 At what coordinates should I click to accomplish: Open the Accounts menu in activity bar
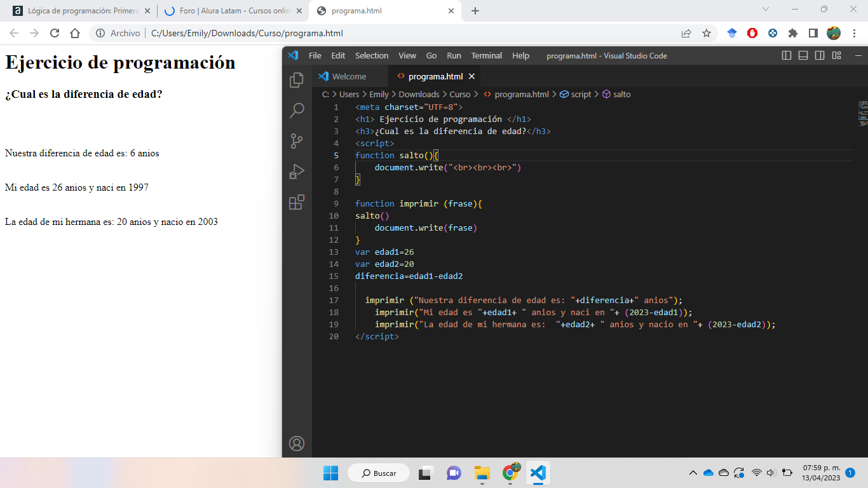click(x=297, y=444)
